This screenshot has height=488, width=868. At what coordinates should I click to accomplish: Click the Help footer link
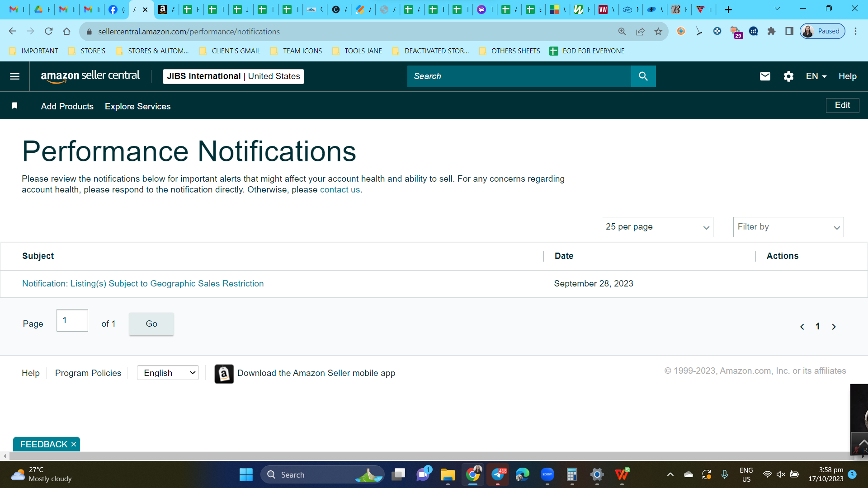pyautogui.click(x=31, y=373)
